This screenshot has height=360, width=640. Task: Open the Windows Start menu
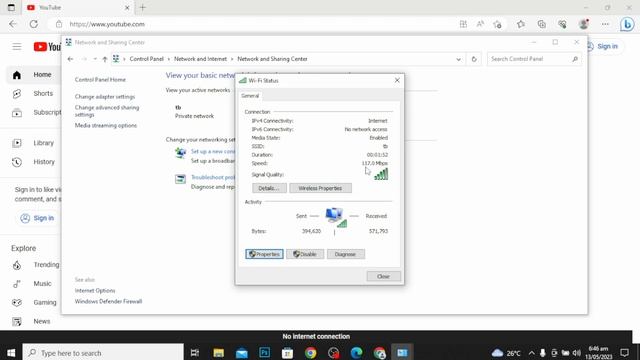point(11,353)
